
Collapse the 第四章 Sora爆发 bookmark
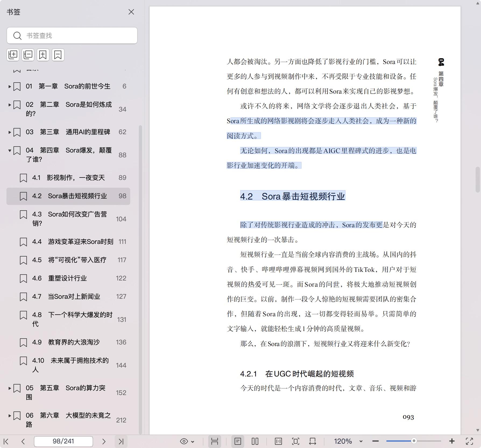tap(10, 151)
